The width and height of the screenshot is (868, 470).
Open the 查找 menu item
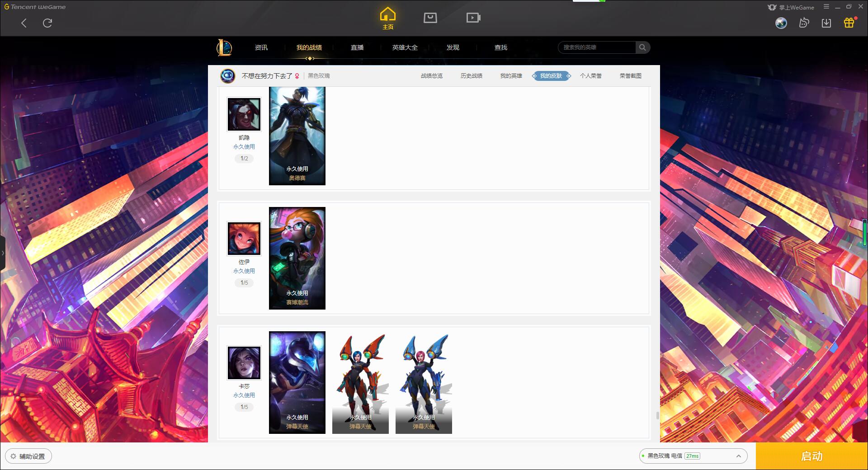coord(501,47)
